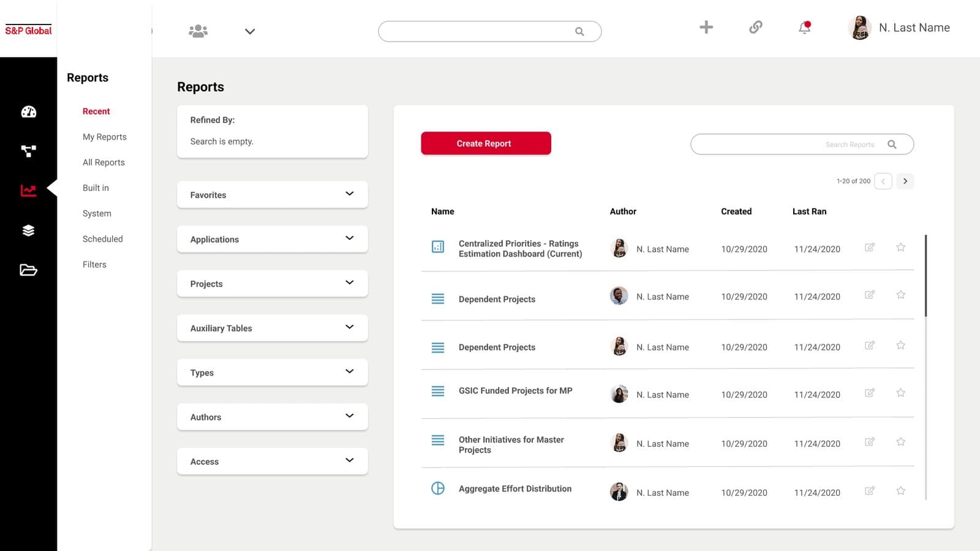Click the magnifier in Search Reports box
Viewport: 980px width, 551px height.
[x=892, y=144]
